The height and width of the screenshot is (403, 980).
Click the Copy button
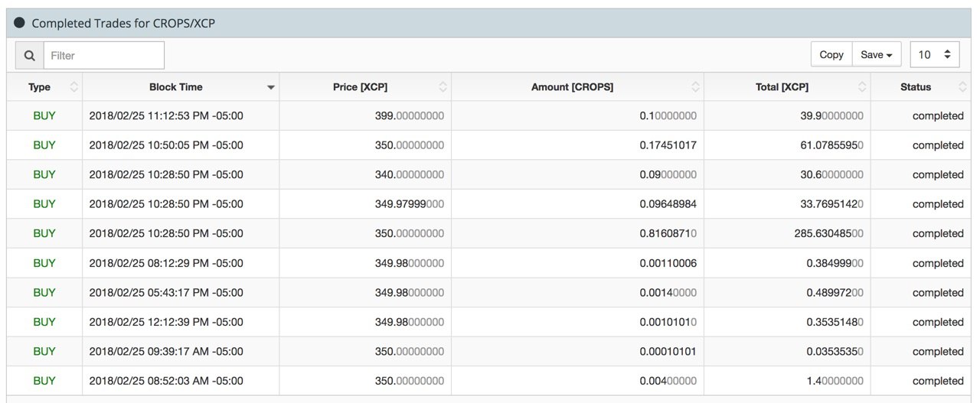coord(831,54)
